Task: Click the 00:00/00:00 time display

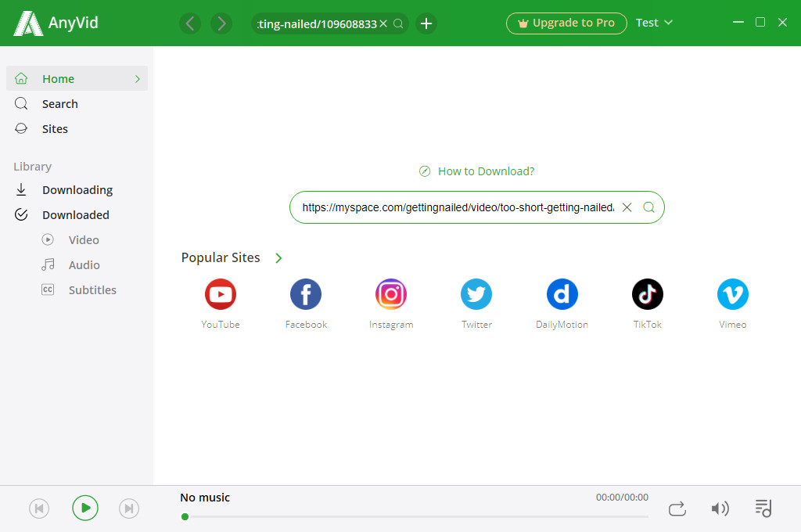Action: [622, 498]
